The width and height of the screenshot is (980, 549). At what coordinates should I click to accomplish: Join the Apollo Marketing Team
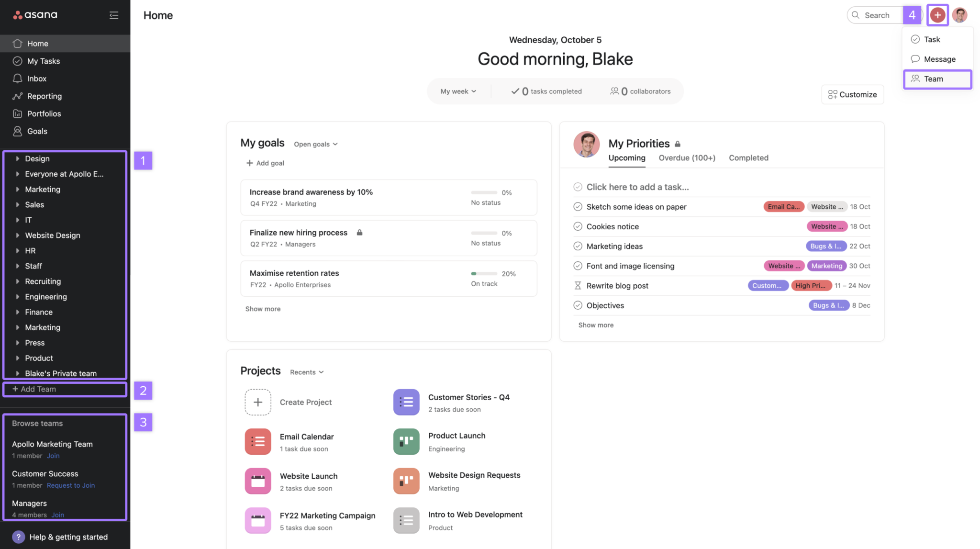coord(53,455)
